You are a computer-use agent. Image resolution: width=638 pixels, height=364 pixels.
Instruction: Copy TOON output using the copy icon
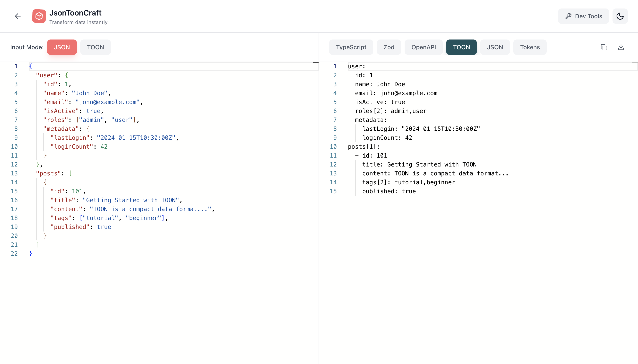604,47
